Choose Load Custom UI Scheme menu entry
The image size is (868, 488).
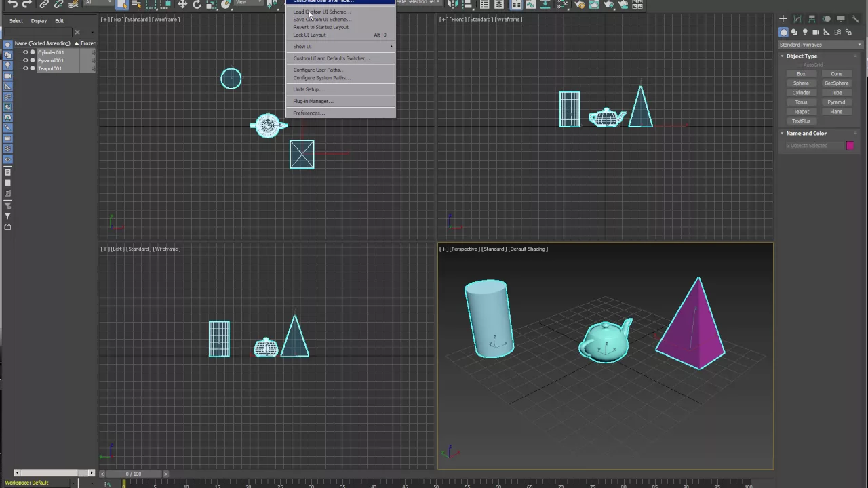click(x=321, y=12)
